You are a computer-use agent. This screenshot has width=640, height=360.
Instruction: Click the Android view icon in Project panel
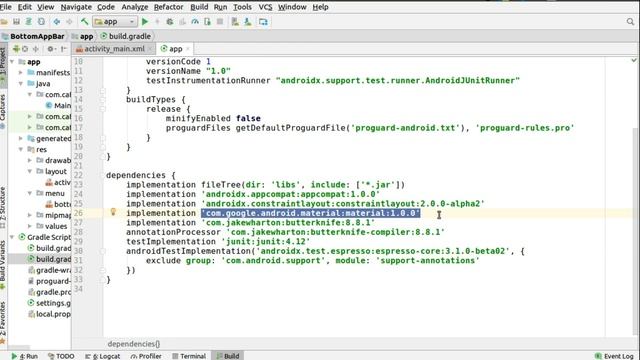(16, 49)
